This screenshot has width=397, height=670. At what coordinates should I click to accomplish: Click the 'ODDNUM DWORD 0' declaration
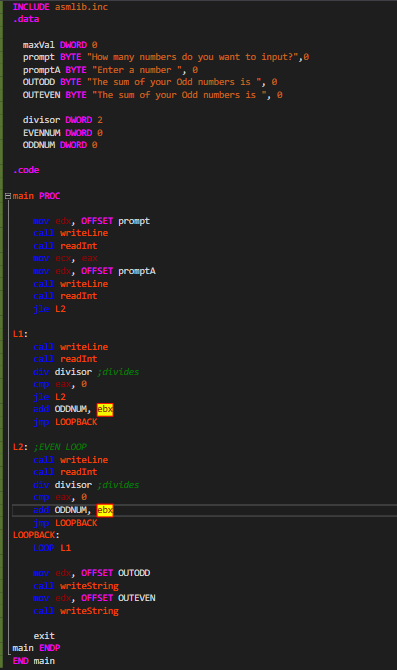tap(60, 145)
